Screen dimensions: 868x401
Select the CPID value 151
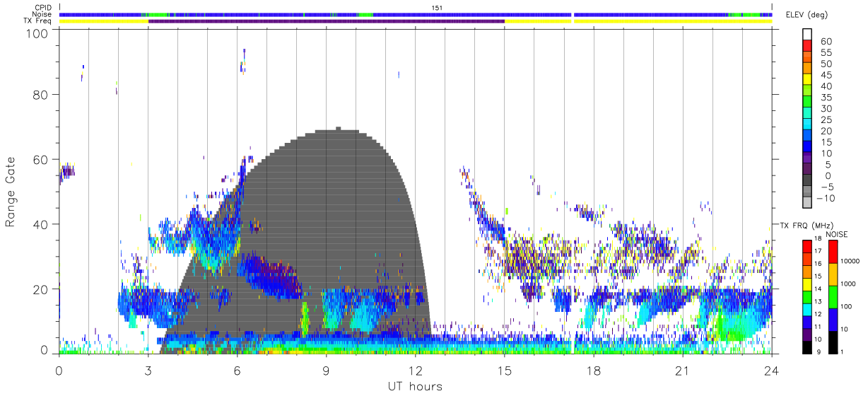(x=436, y=8)
